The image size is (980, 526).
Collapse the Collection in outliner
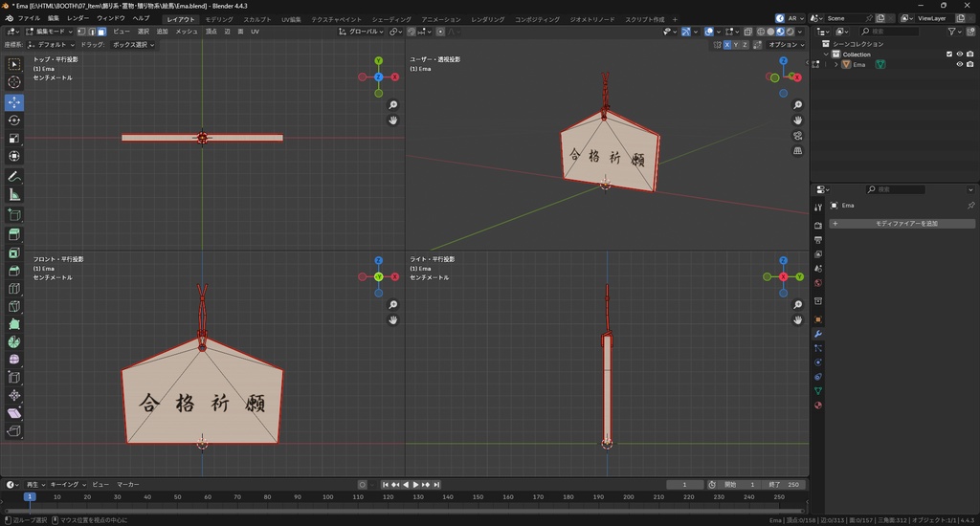pos(826,55)
